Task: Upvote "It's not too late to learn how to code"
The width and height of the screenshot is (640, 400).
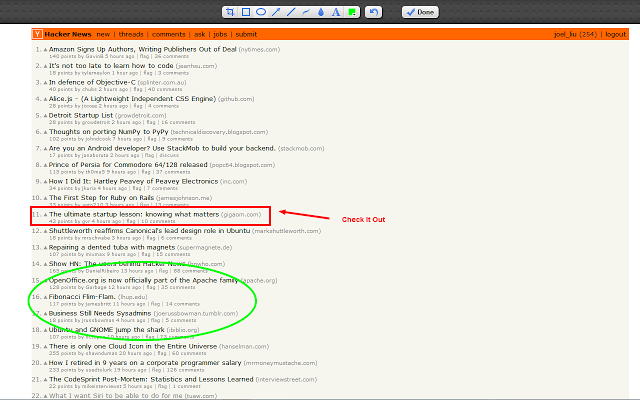Action: click(45, 67)
